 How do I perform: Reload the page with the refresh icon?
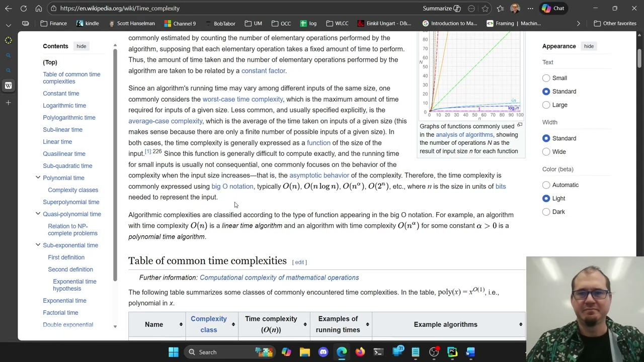tap(24, 9)
